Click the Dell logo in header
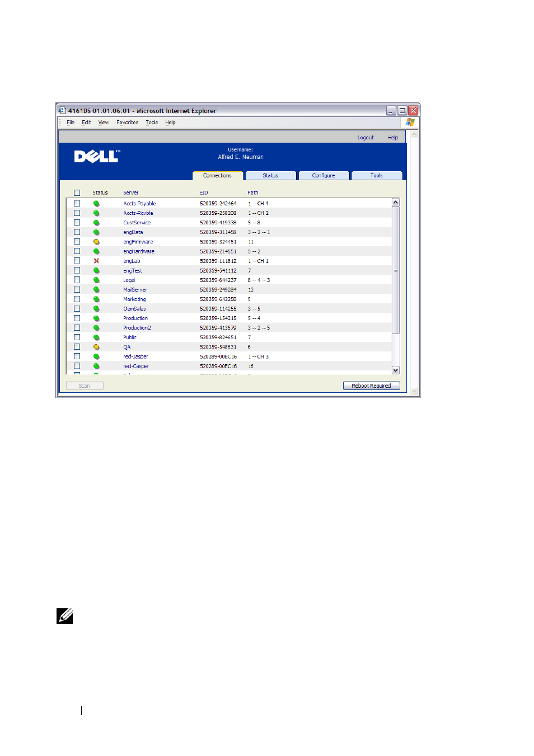This screenshot has width=534, height=756. pos(97,156)
